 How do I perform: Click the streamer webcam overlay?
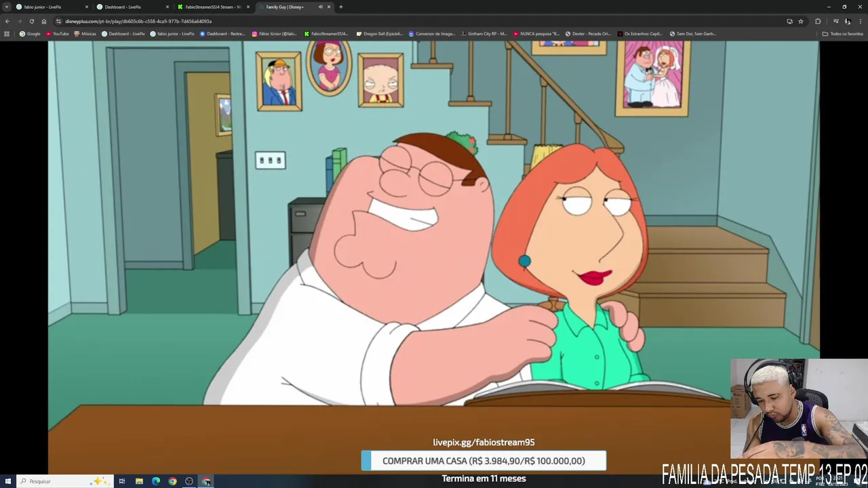(x=799, y=410)
